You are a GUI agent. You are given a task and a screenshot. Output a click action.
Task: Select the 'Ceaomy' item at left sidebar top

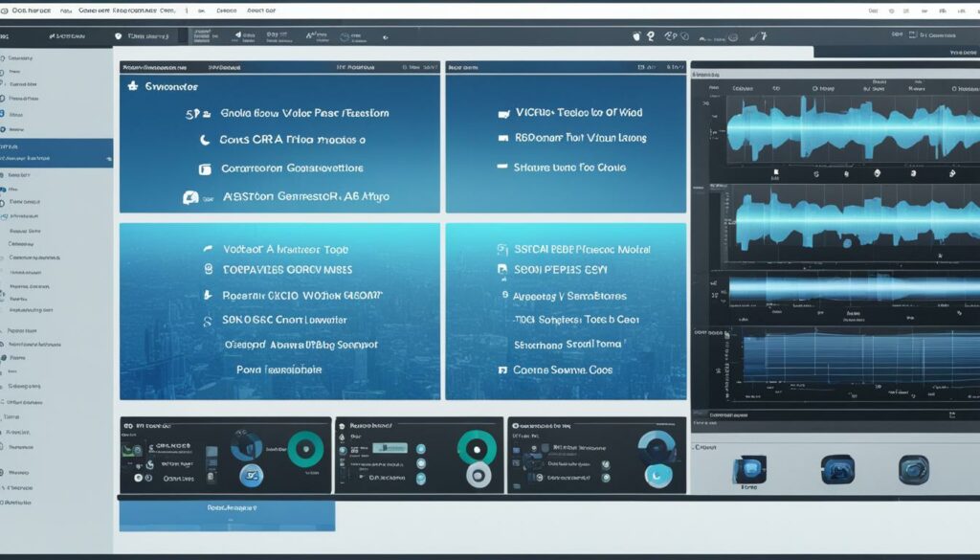point(20,58)
